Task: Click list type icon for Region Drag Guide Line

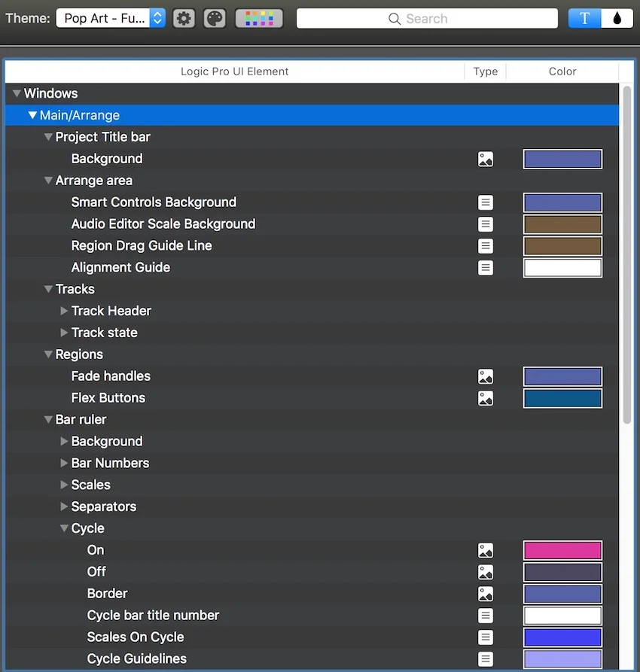Action: click(485, 246)
